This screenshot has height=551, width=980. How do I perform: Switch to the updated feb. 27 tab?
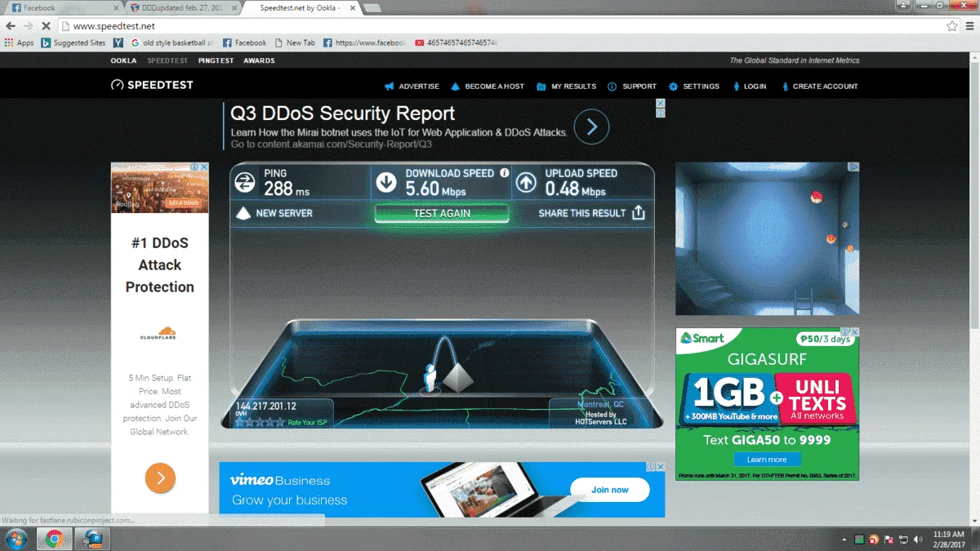185,8
